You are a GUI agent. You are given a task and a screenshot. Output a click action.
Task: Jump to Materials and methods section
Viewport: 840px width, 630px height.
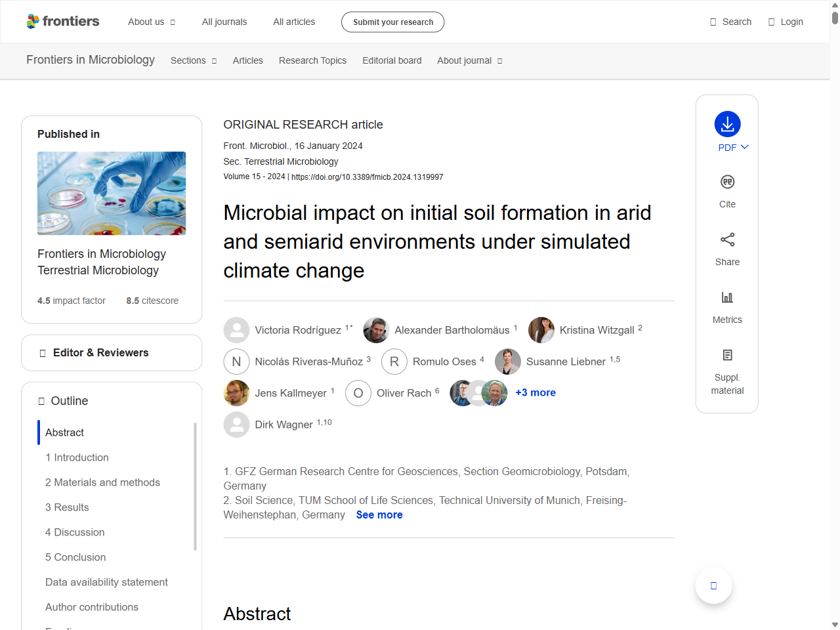(102, 482)
